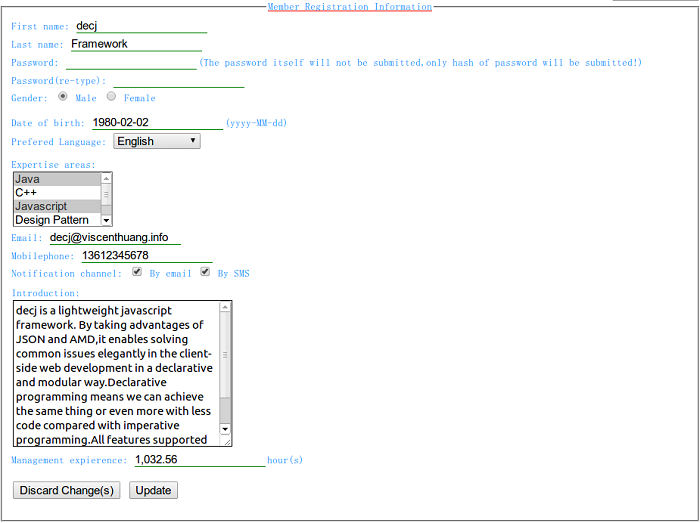The width and height of the screenshot is (700, 523).
Task: Click the Management experience field
Action: tap(200, 460)
